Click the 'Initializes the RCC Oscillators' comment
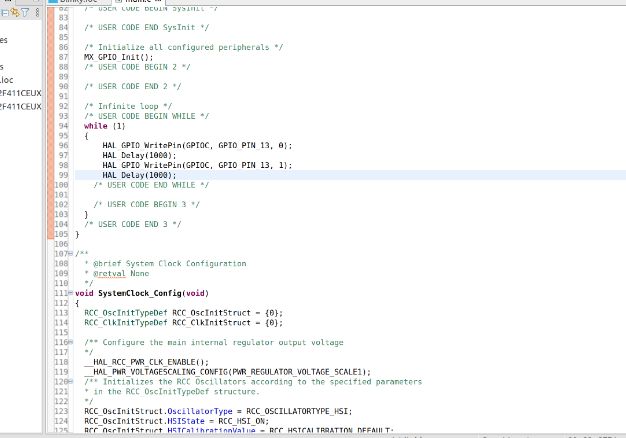The height and width of the screenshot is (438, 626). [253, 382]
